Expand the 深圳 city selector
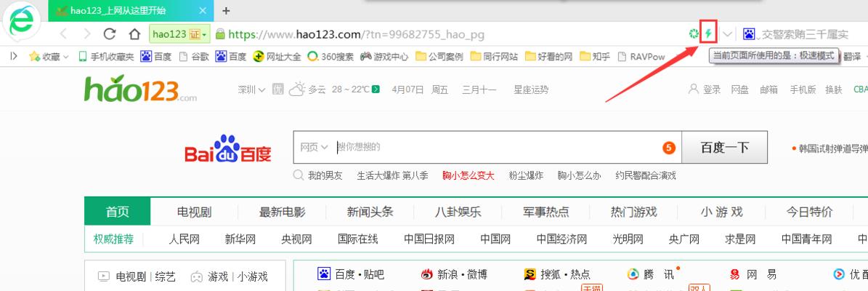The image size is (868, 291). tap(251, 89)
